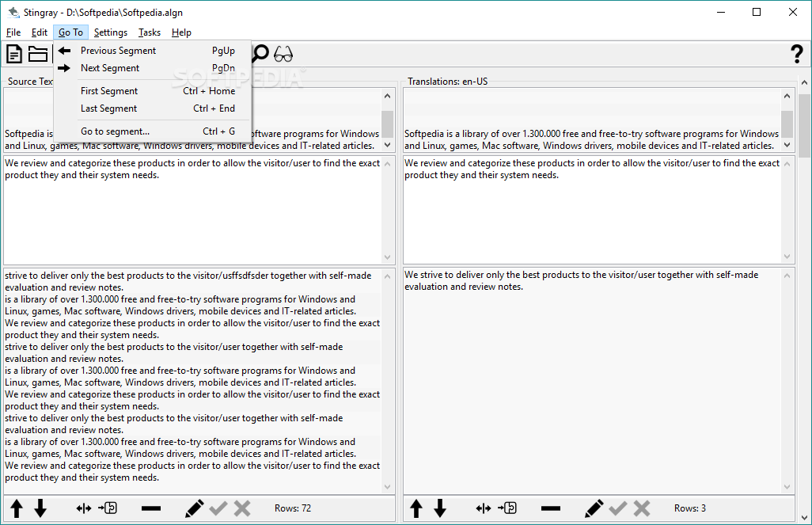Click the grey checkmark in translations toolbar
The height and width of the screenshot is (525, 812).
coord(618,508)
